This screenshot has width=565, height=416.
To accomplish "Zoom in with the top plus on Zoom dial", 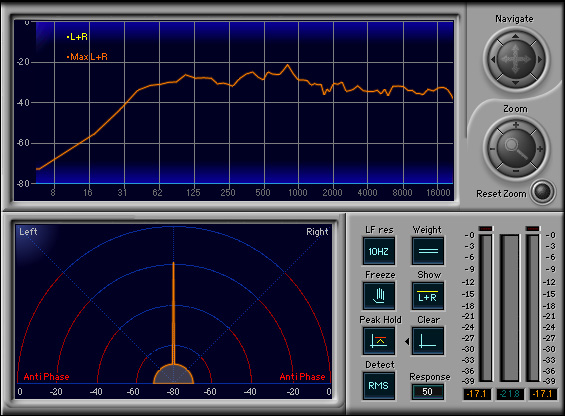I will (516, 125).
